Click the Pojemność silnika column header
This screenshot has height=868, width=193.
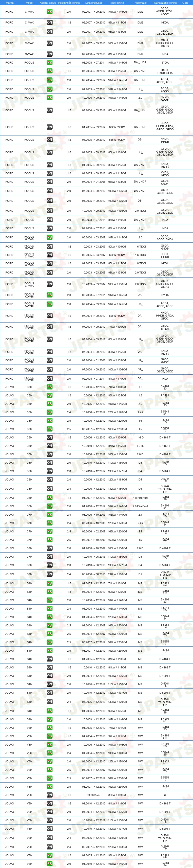click(x=69, y=3)
